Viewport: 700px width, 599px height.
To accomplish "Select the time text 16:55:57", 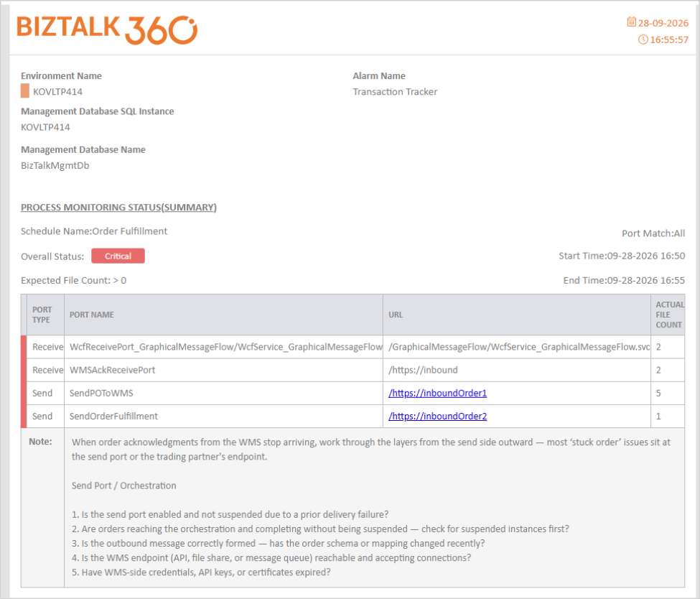I will coord(668,40).
